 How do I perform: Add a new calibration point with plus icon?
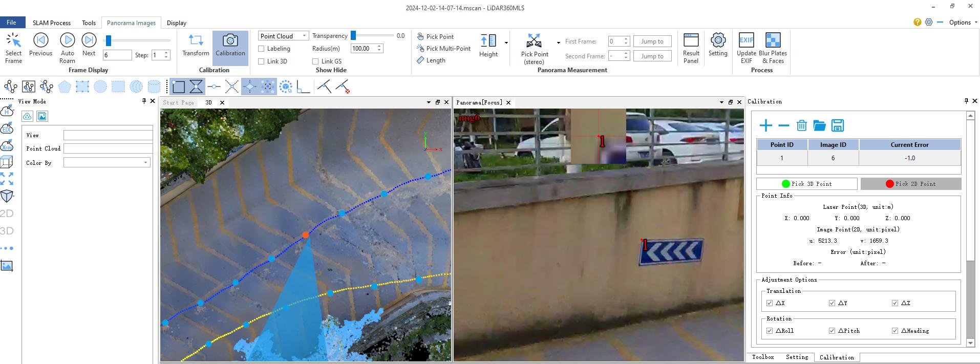(765, 125)
